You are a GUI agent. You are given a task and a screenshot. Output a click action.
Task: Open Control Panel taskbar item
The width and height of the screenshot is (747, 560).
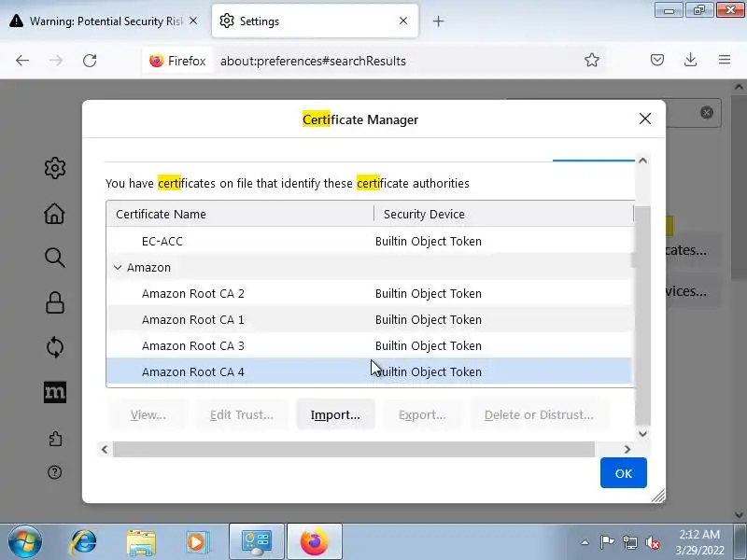click(x=256, y=542)
